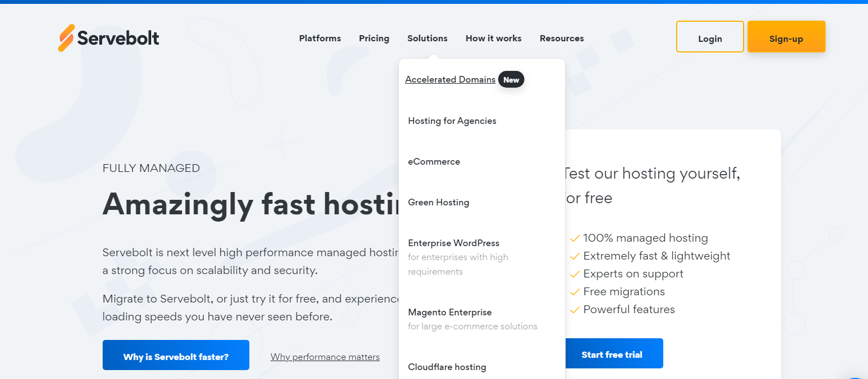Click the New badge beside Accelerated Domains
Screen dimensions: 868x379
tap(511, 80)
